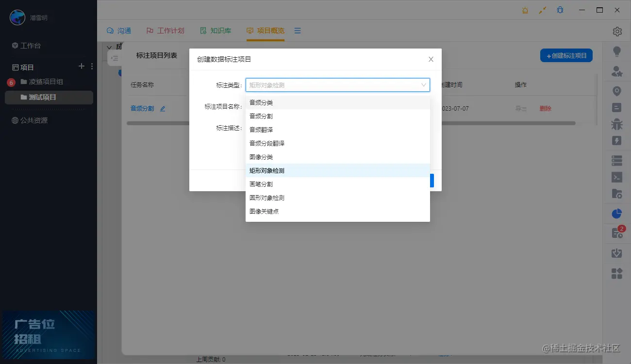Click the 任务名称 column header
Image resolution: width=631 pixels, height=364 pixels.
pyautogui.click(x=142, y=84)
